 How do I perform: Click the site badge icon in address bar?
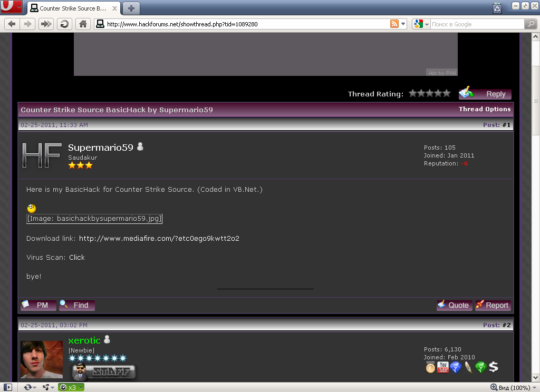100,24
